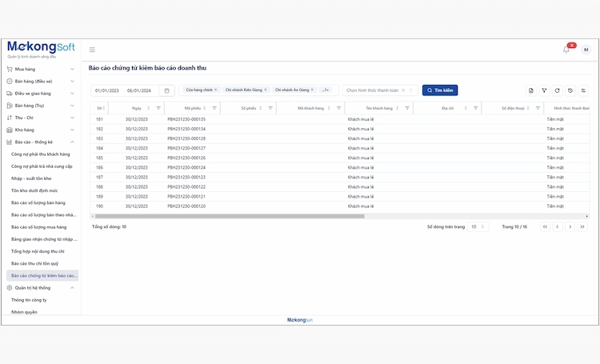Click the clear filter funnel icon
Screen dimensions: 600x364
[x=544, y=90]
